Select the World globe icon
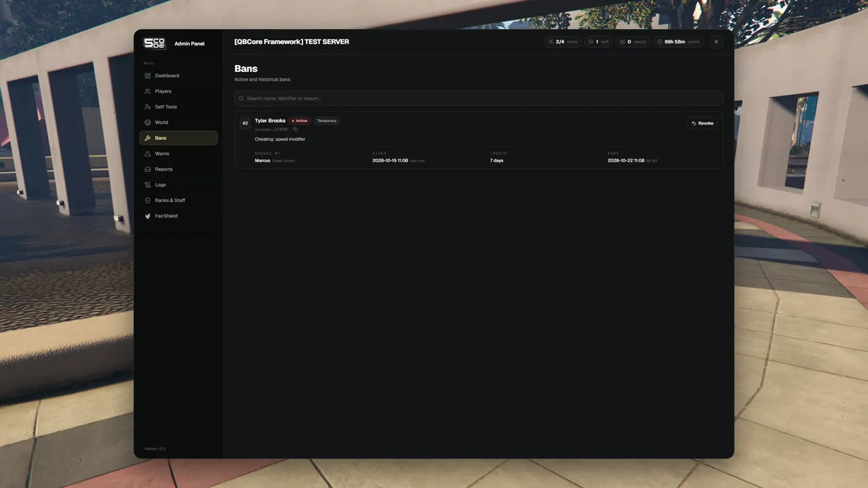Image resolution: width=868 pixels, height=488 pixels. click(x=148, y=123)
